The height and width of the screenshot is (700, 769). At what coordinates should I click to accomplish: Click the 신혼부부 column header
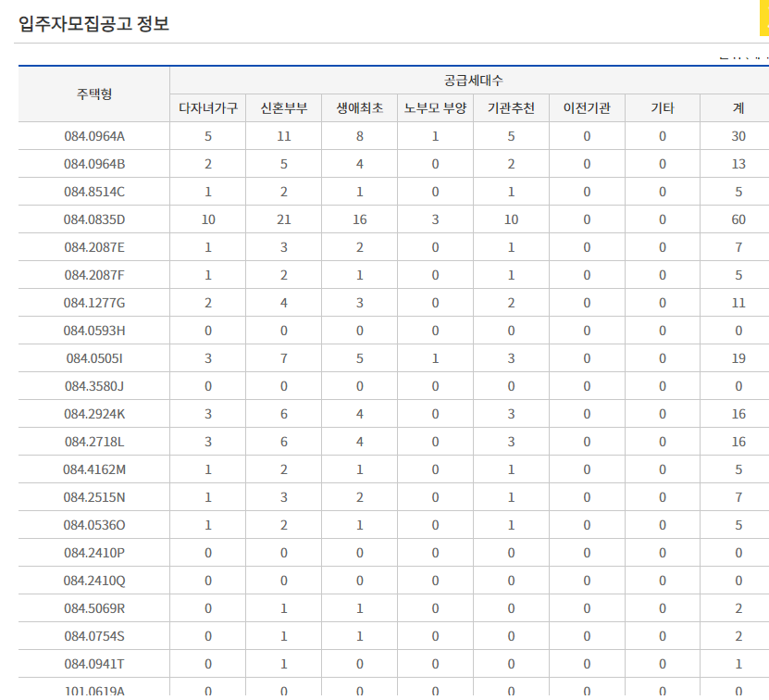[x=283, y=108]
